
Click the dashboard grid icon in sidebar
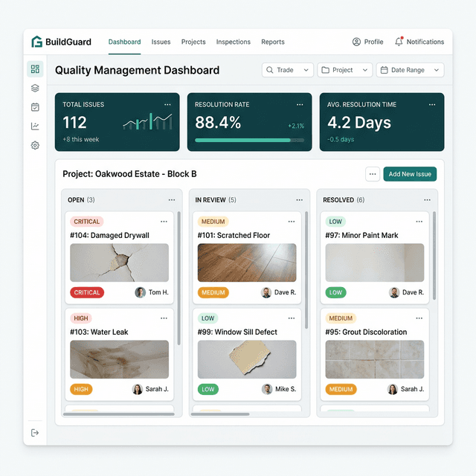click(35, 69)
